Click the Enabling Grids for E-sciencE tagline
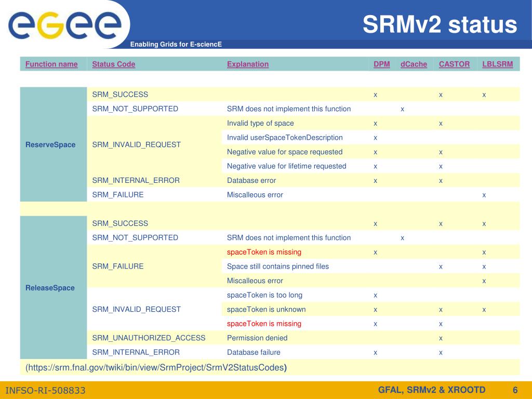Image resolution: width=532 pixels, height=399 pixels. click(x=176, y=44)
